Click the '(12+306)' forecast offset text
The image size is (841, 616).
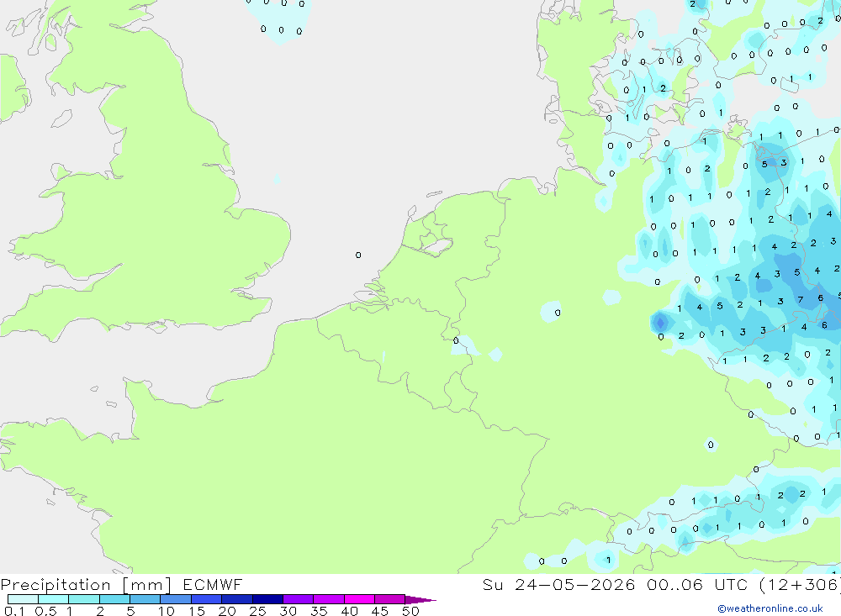799,585
